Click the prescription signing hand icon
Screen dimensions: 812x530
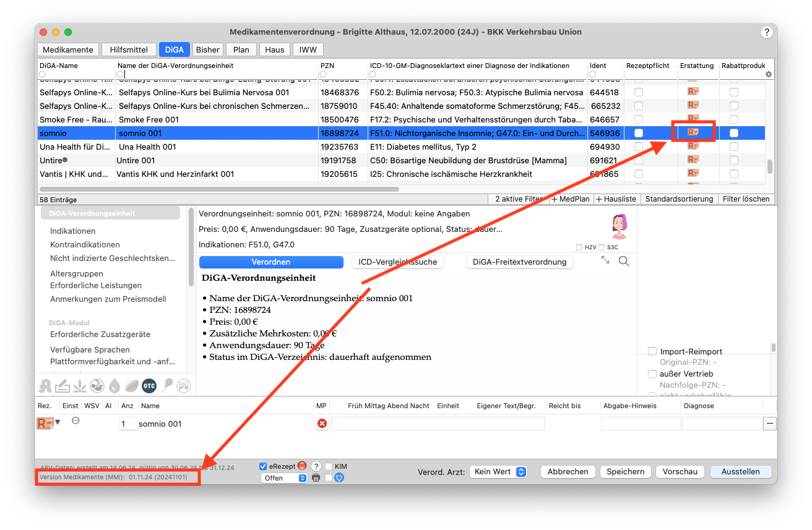coord(63,386)
